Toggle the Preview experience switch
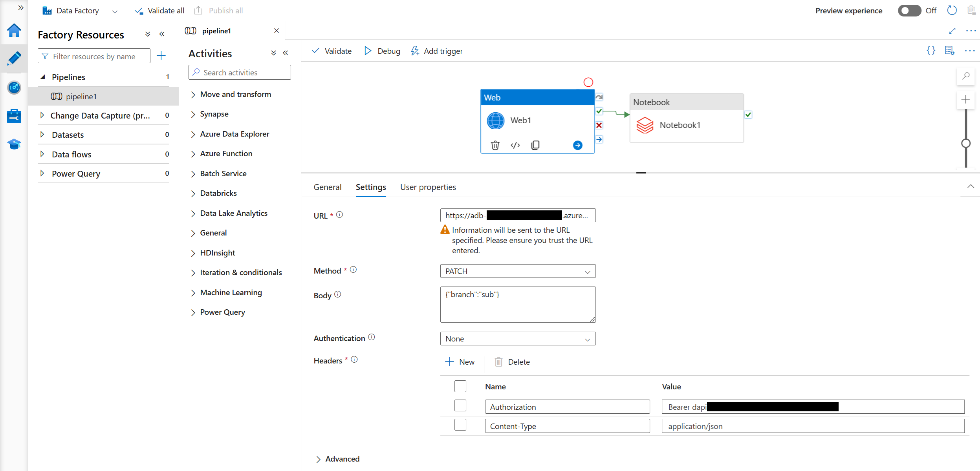Image resolution: width=980 pixels, height=471 pixels. click(909, 11)
